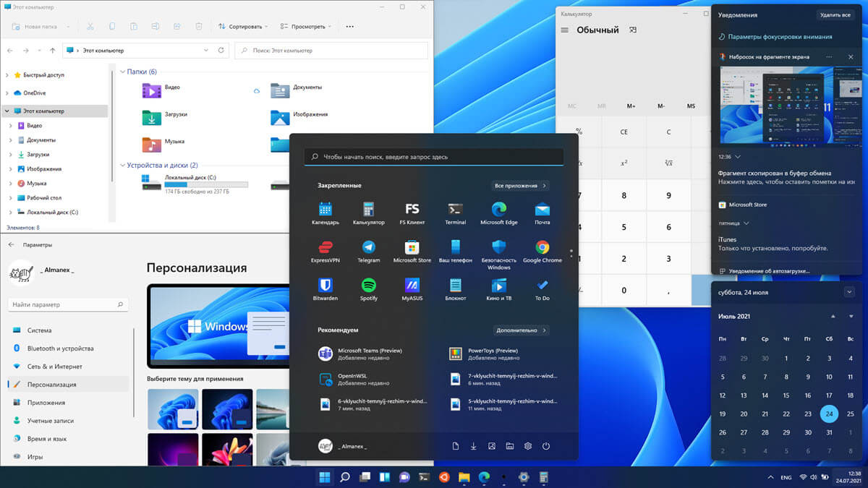The width and height of the screenshot is (868, 488).
Task: Click Все приложения button in Start menu
Action: point(520,186)
